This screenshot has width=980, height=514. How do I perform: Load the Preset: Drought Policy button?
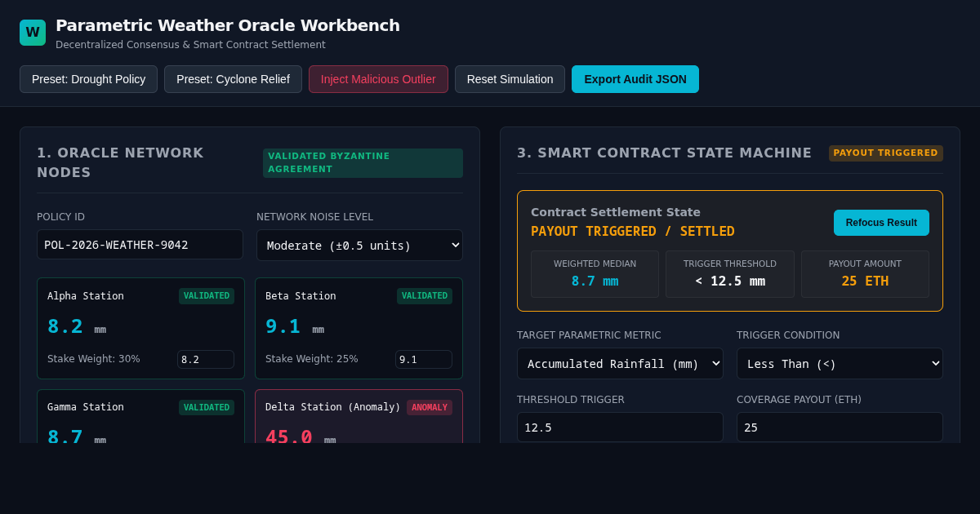(88, 79)
